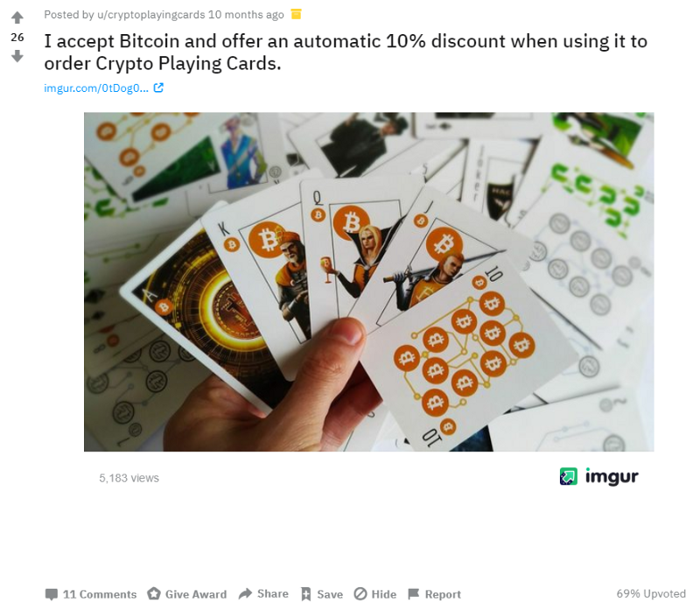Click the comments speech bubble icon
700x610 pixels.
pos(52,594)
